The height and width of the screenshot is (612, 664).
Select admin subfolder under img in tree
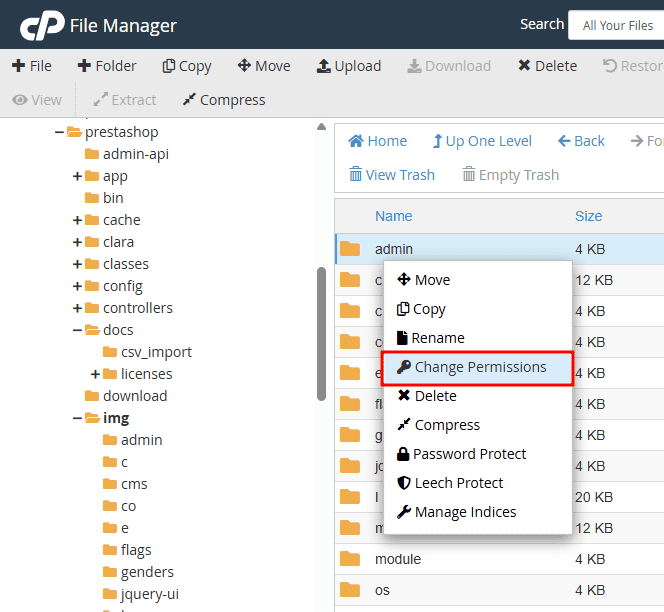point(141,440)
